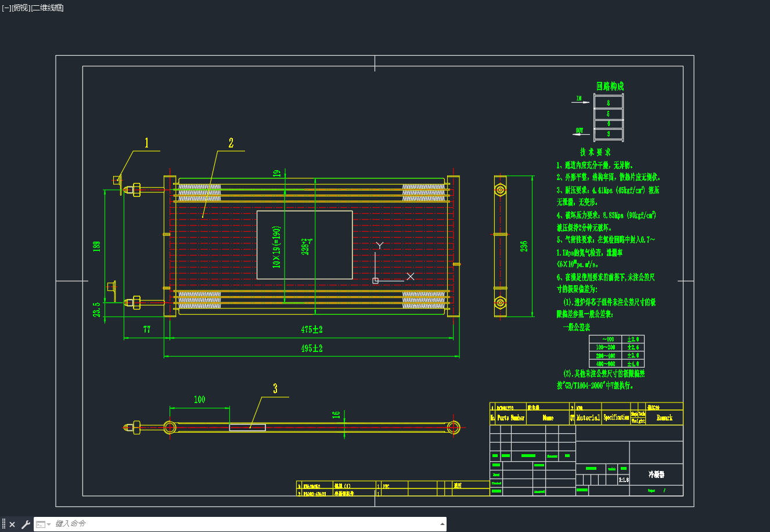Select the 技术要求 heading text
The image size is (770, 532).
[x=595, y=152]
